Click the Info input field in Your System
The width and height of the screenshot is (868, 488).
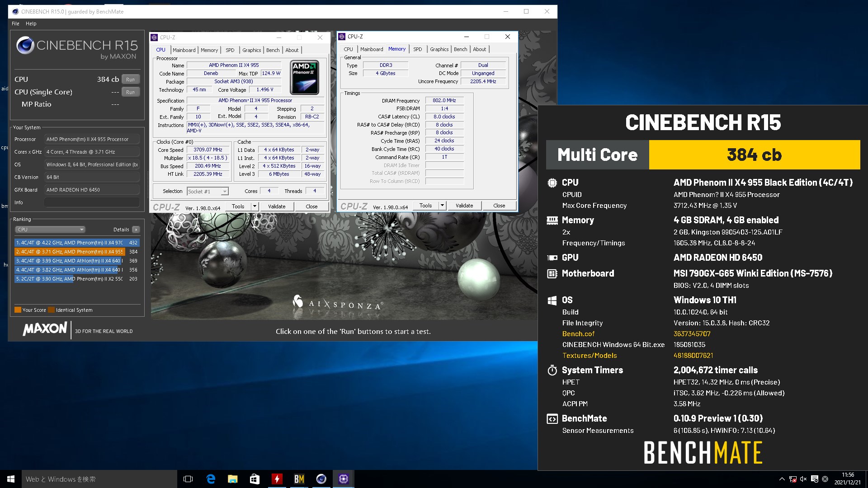(x=92, y=202)
